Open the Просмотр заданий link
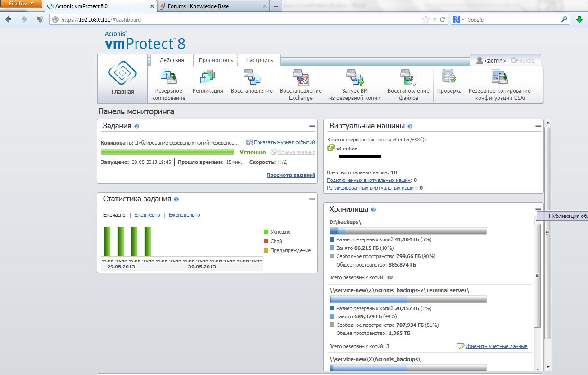 pos(291,175)
